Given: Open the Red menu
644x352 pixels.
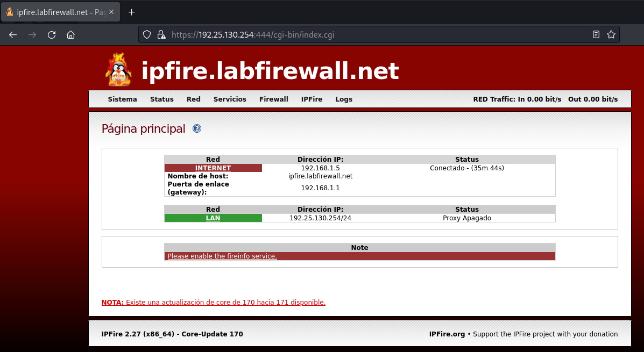Looking at the screenshot, I should [x=194, y=99].
